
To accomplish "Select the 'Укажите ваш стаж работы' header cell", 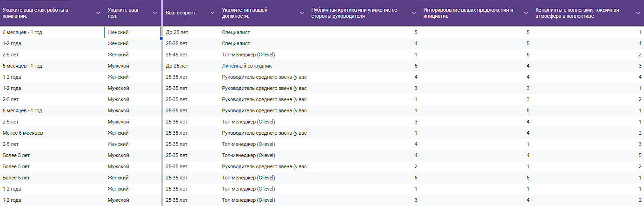I will [x=46, y=13].
